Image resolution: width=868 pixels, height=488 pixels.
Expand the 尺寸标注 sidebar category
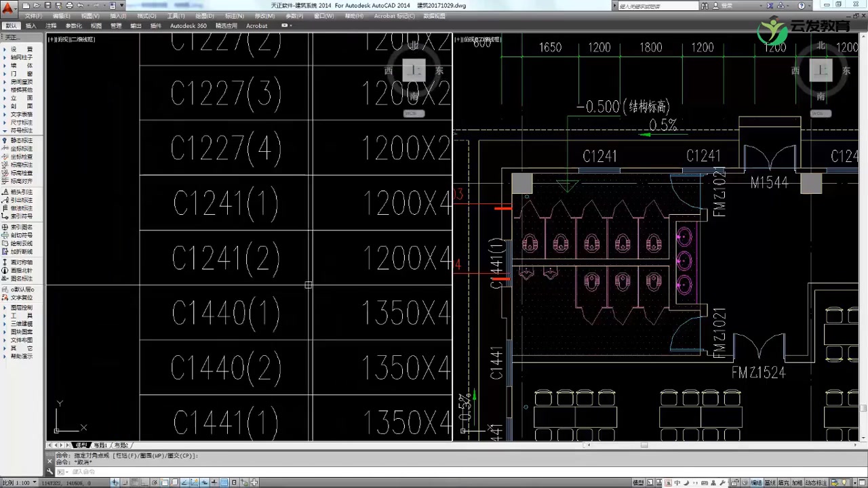[x=18, y=123]
